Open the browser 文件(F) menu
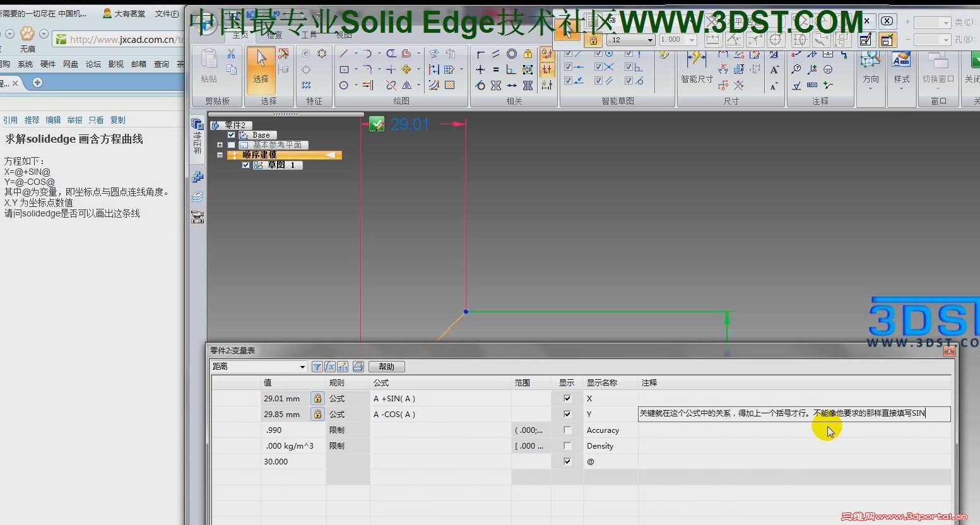The height and width of the screenshot is (525, 980). [167, 13]
